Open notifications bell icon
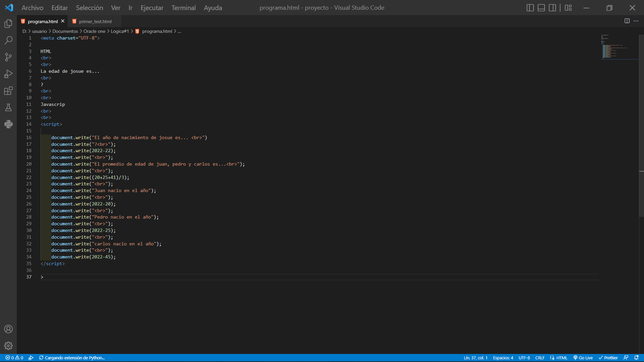Viewport: 644px width, 362px height. pyautogui.click(x=636, y=358)
